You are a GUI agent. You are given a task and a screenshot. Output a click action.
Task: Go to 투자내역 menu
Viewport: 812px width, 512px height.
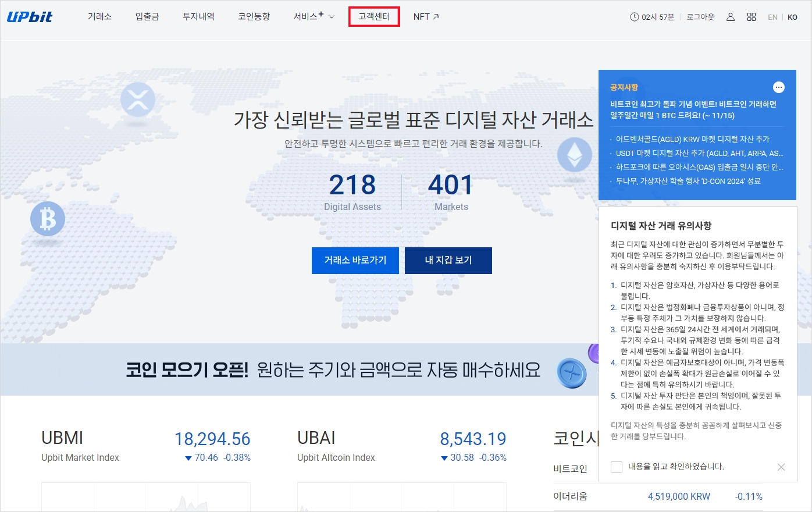198,17
